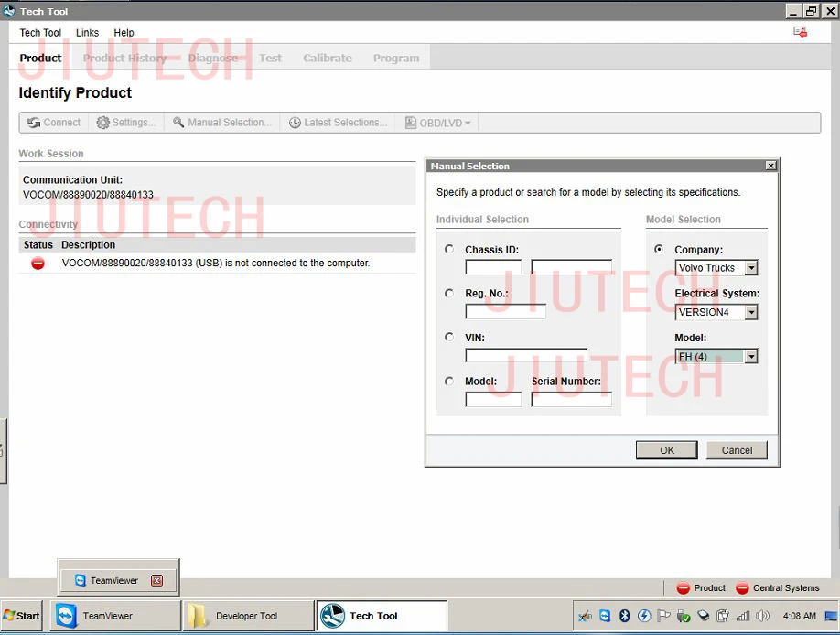Cancel the Manual Selection dialog
Image resolution: width=840 pixels, height=635 pixels.
pyautogui.click(x=736, y=449)
